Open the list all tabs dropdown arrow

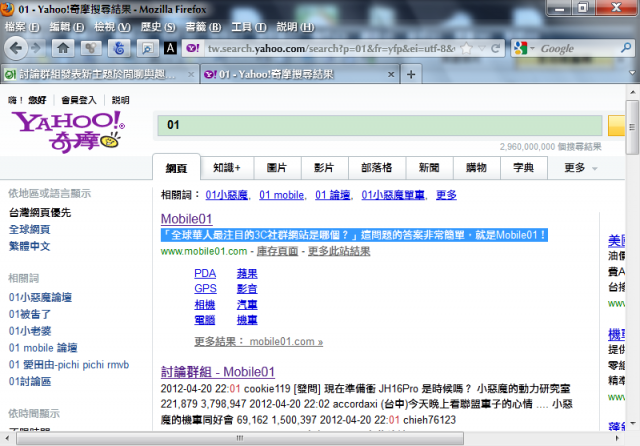coord(632,73)
